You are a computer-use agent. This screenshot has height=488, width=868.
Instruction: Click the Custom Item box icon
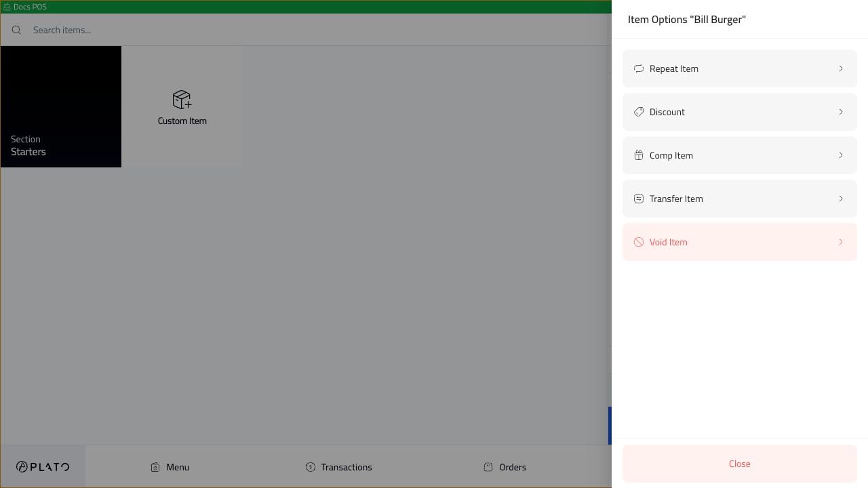click(x=182, y=100)
